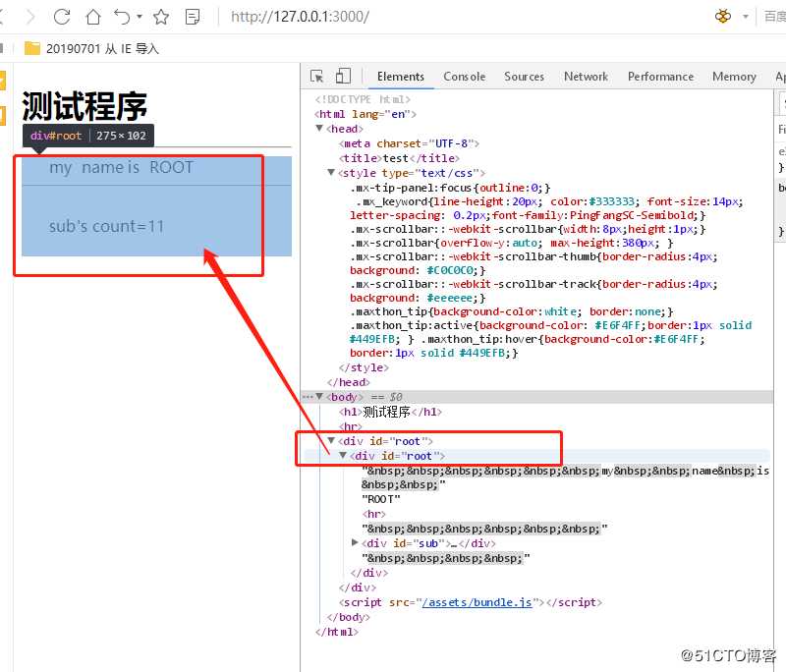This screenshot has width=786, height=672.
Task: Select the html lang="en" line
Action: pyautogui.click(x=365, y=114)
